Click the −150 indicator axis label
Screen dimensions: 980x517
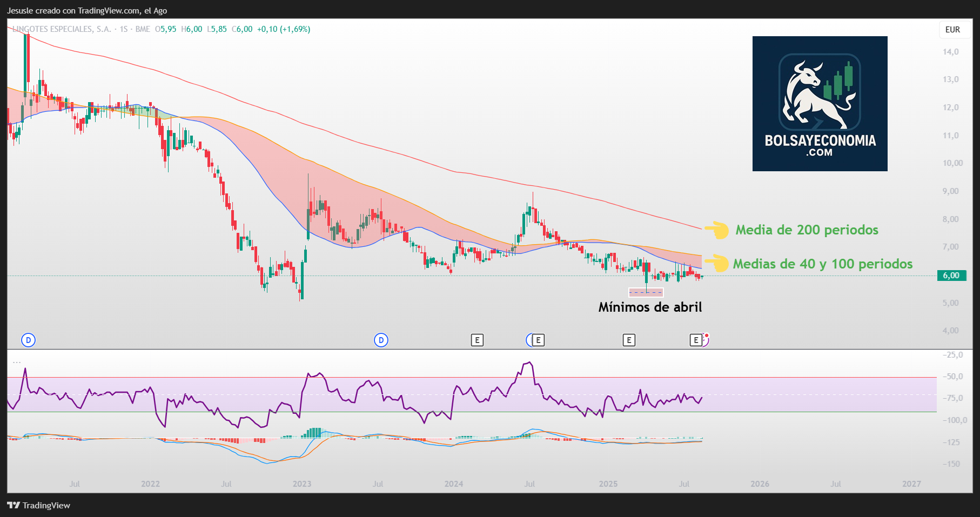coord(951,464)
